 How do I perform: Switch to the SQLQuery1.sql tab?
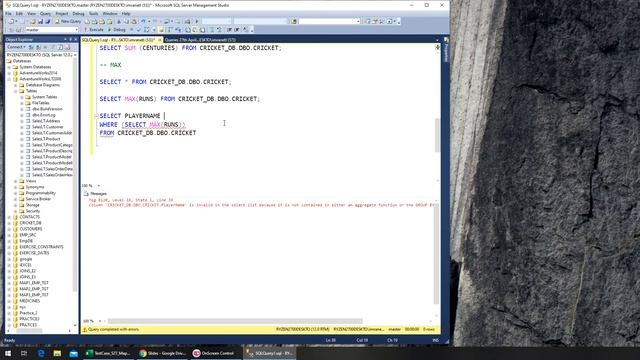118,40
